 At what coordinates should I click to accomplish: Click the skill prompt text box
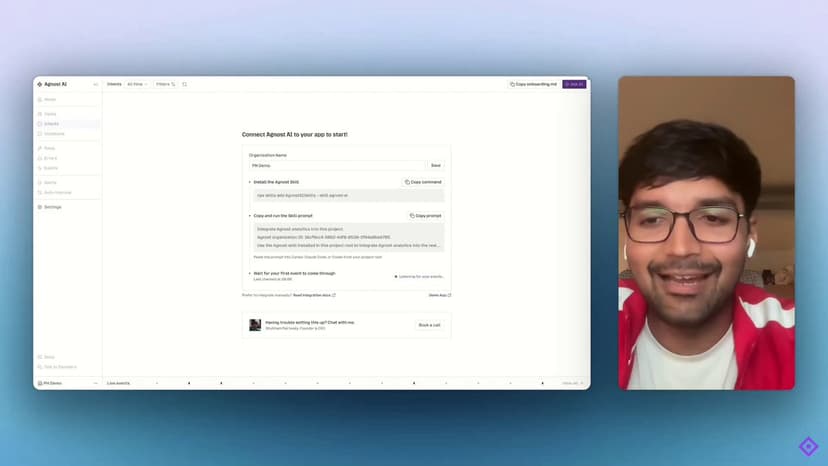coord(349,237)
